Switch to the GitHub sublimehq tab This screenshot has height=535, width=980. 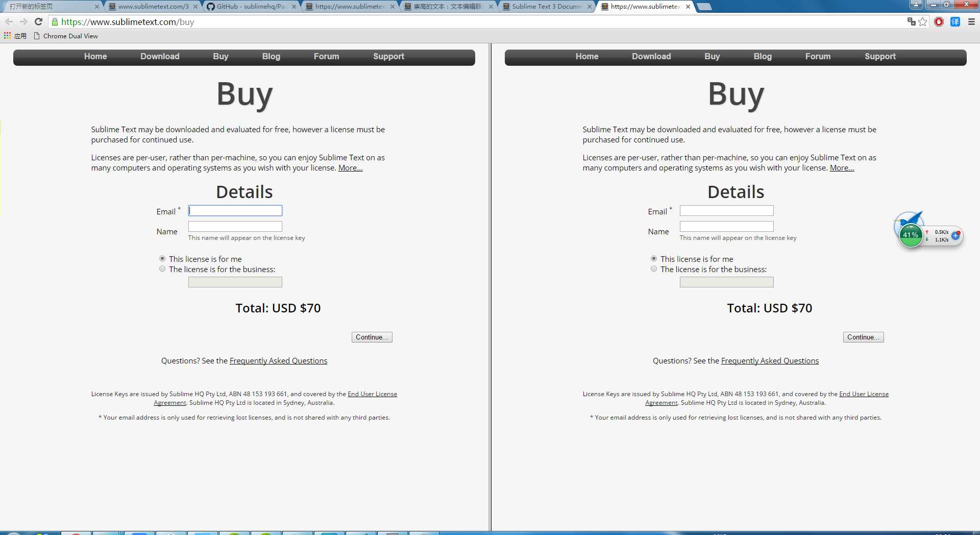pos(251,7)
